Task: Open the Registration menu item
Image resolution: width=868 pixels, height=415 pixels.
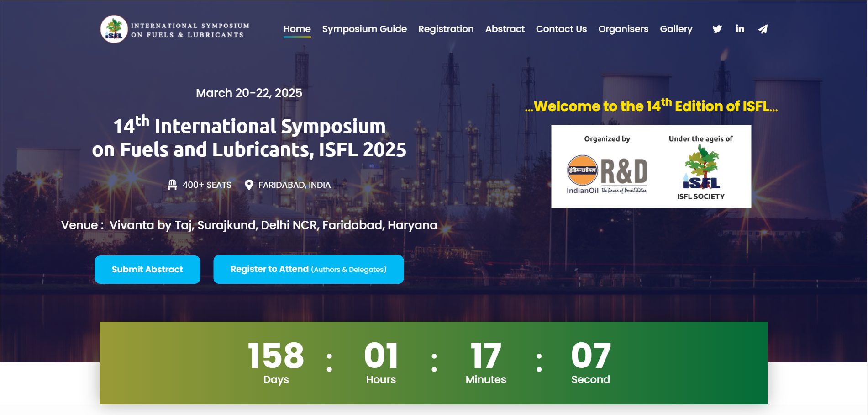Action: 446,29
